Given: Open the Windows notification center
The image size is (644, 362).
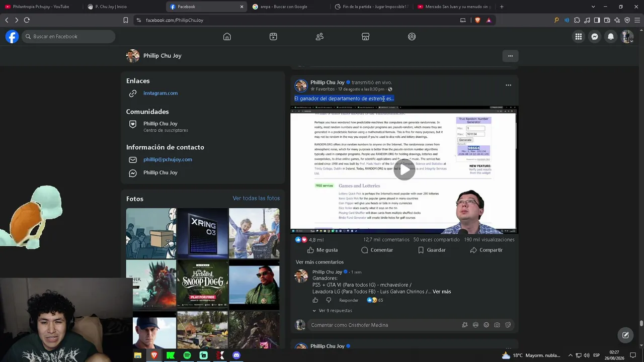Looking at the screenshot, I should click(633, 355).
